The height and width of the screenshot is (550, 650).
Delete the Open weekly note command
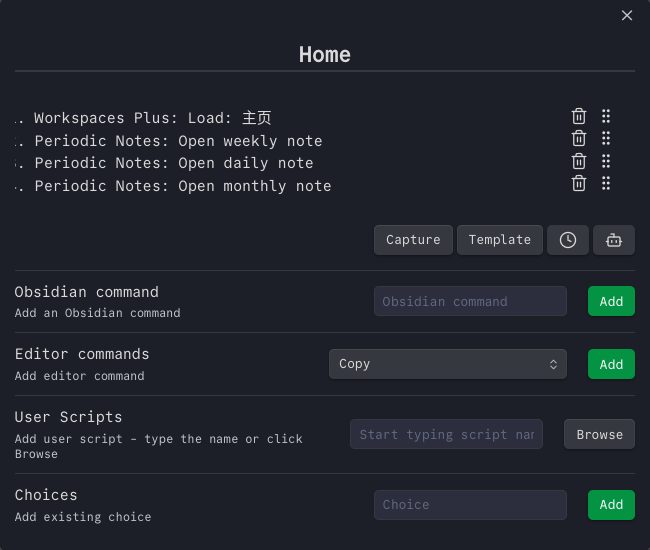(x=578, y=139)
